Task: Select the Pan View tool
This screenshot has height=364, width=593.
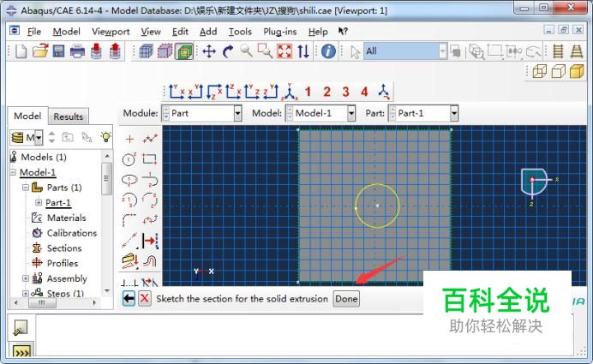Action: tap(209, 51)
